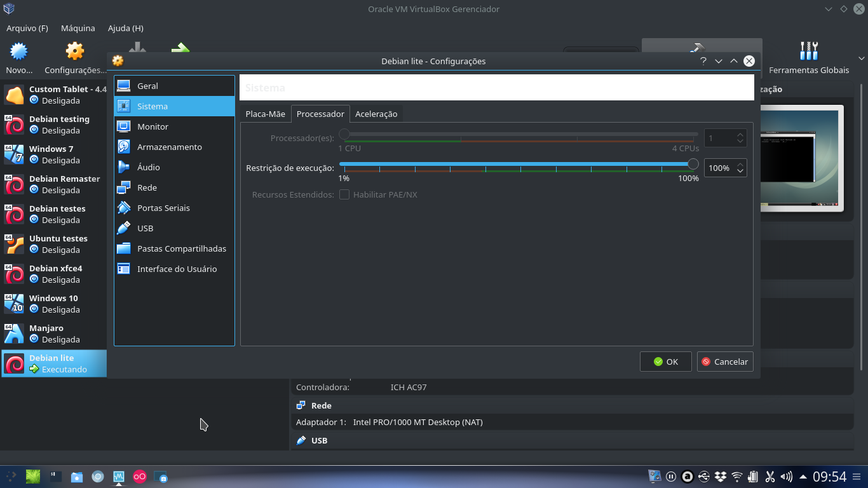The height and width of the screenshot is (488, 868).
Task: Open the Monitor settings section
Action: 153,126
